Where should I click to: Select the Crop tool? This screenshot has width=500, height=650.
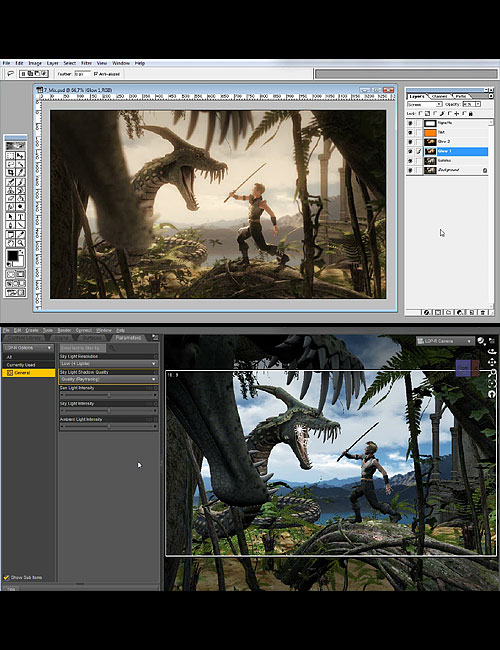(x=10, y=173)
